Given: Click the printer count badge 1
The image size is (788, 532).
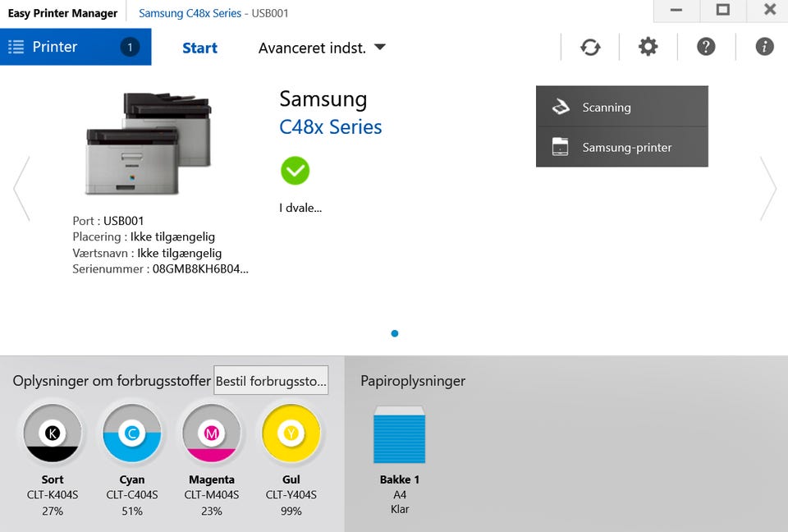Looking at the screenshot, I should pos(130,48).
